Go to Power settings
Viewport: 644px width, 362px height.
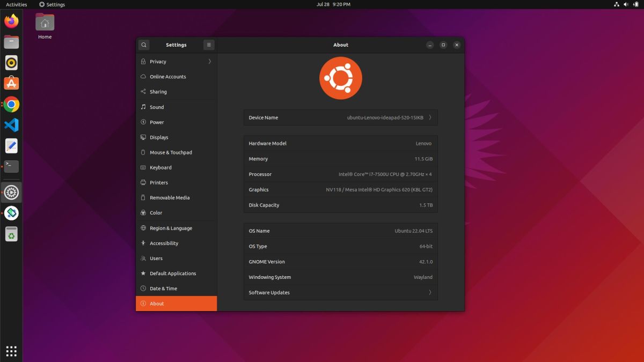tap(176, 122)
